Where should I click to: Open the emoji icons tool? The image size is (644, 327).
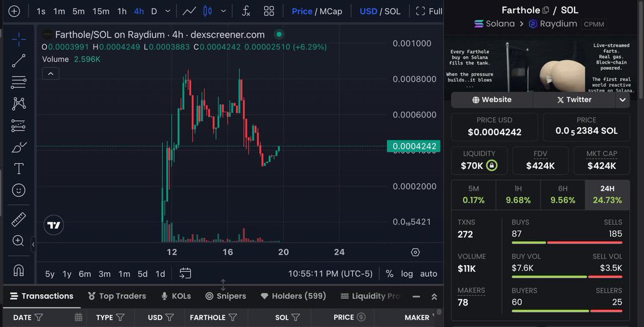pyautogui.click(x=18, y=190)
